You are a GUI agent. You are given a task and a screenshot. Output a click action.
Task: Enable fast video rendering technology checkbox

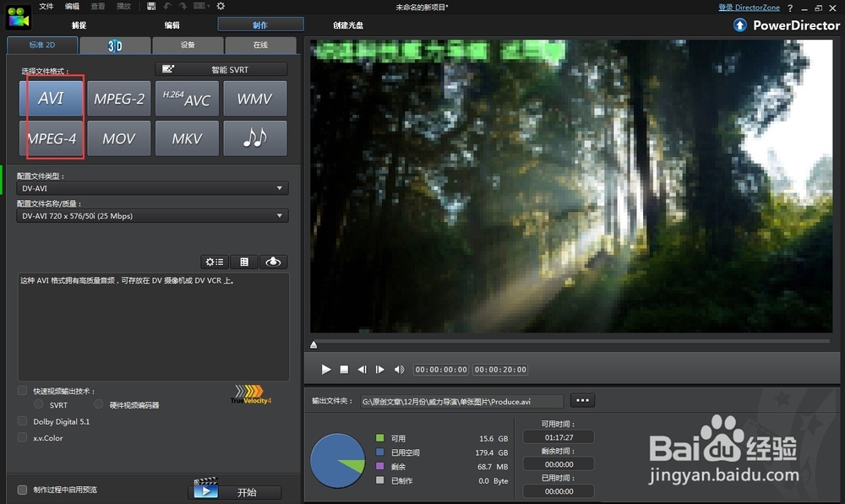[22, 390]
